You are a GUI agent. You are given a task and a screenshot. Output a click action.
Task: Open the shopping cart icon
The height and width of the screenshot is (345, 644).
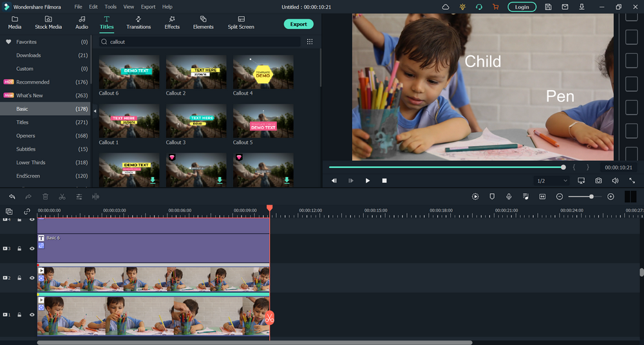496,6
